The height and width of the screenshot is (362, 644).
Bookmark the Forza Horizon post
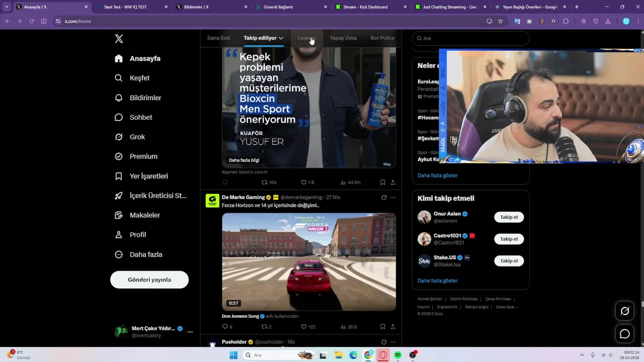point(383,327)
